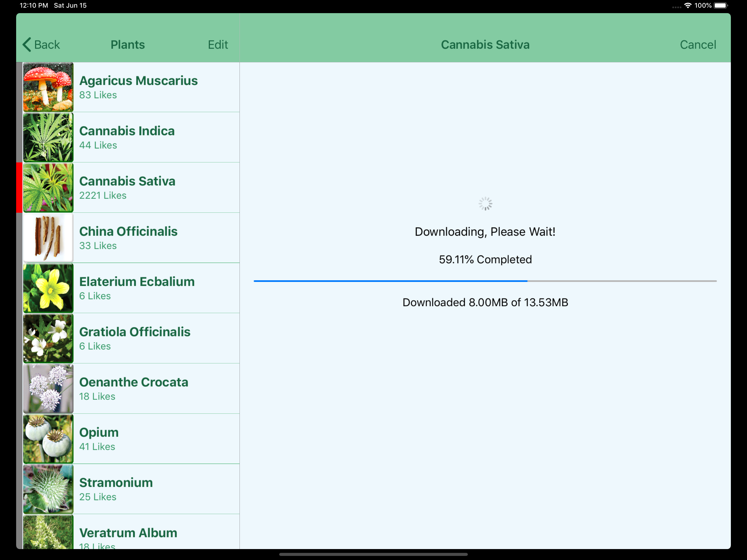Click the 59.11% Completed text

pyautogui.click(x=485, y=259)
